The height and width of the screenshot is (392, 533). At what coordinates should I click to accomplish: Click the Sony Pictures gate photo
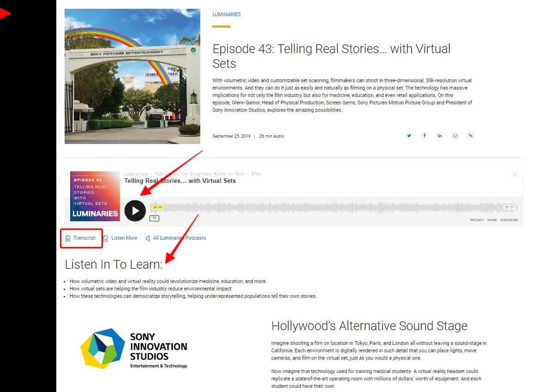tap(132, 77)
